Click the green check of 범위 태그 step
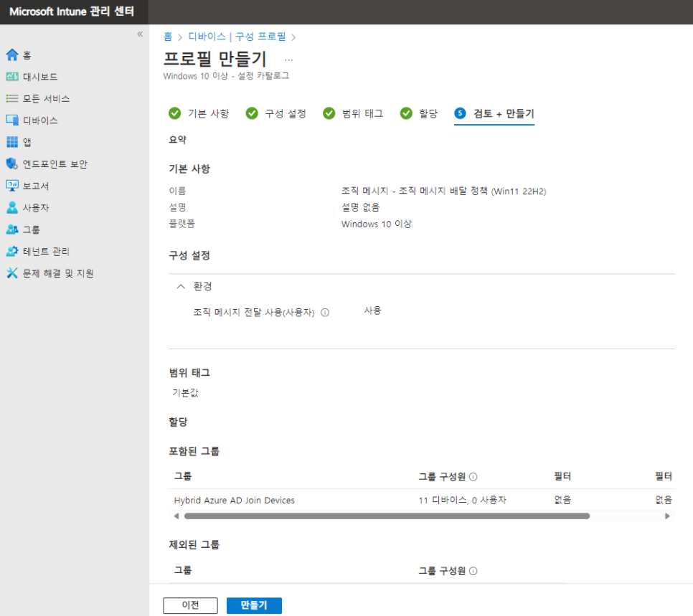The image size is (693, 616). click(x=329, y=113)
